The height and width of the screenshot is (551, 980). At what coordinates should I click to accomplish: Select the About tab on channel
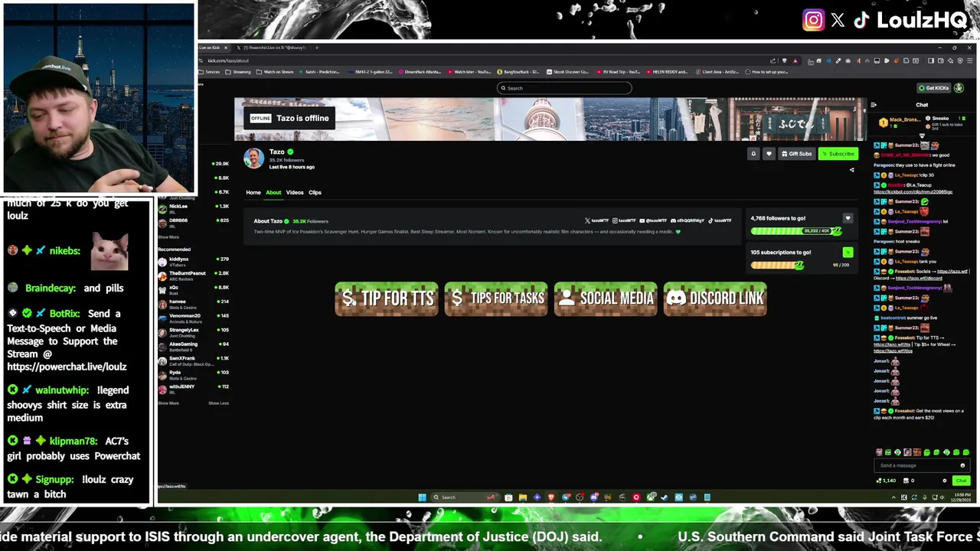click(273, 193)
